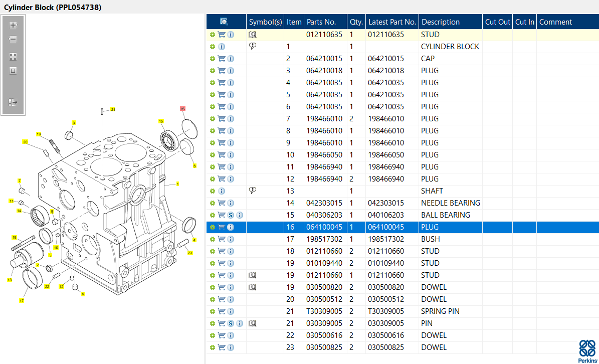Screen dimensions: 599x364
Task: Open book-search symbol on first STUD row
Action: click(253, 35)
